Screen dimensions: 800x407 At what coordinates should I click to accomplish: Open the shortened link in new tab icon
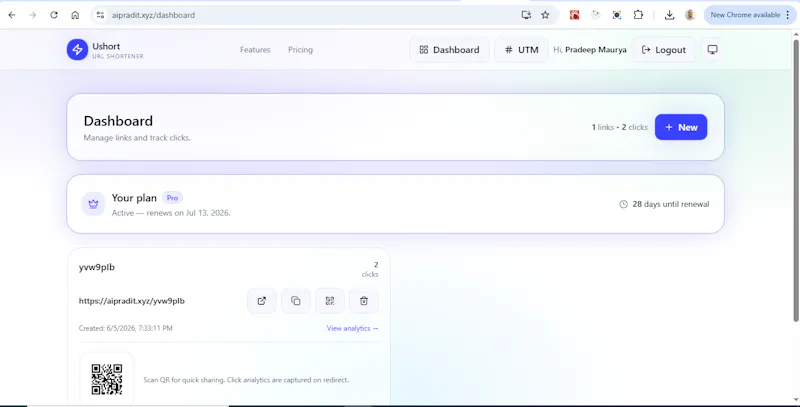[262, 301]
